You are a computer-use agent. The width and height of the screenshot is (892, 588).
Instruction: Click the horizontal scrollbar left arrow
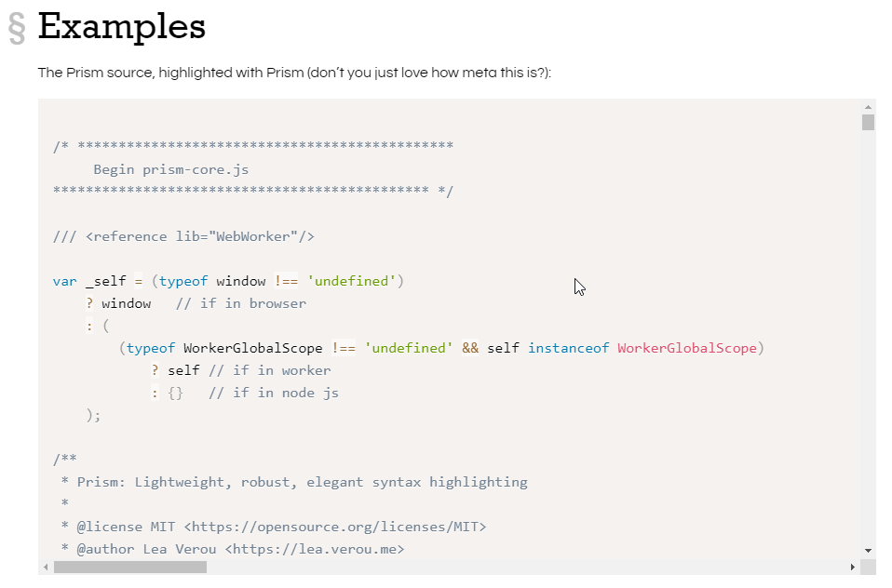(x=46, y=567)
